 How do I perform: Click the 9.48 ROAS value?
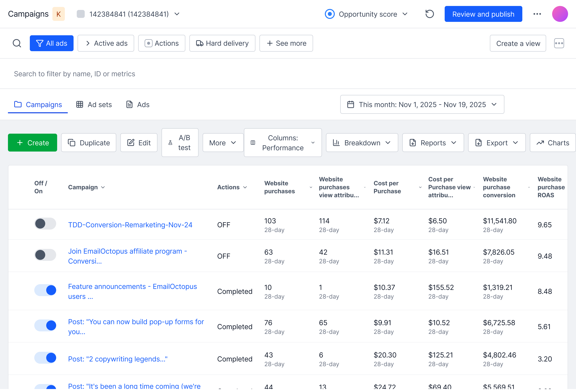[545, 256]
